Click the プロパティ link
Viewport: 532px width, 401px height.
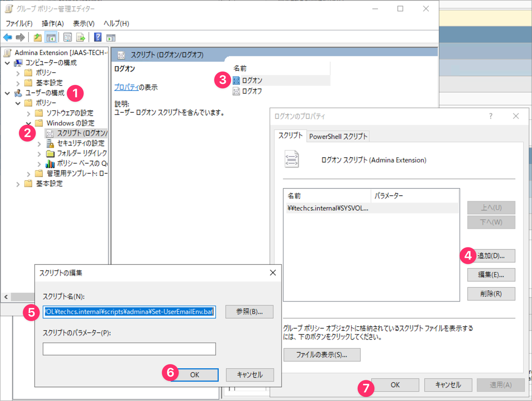click(126, 88)
